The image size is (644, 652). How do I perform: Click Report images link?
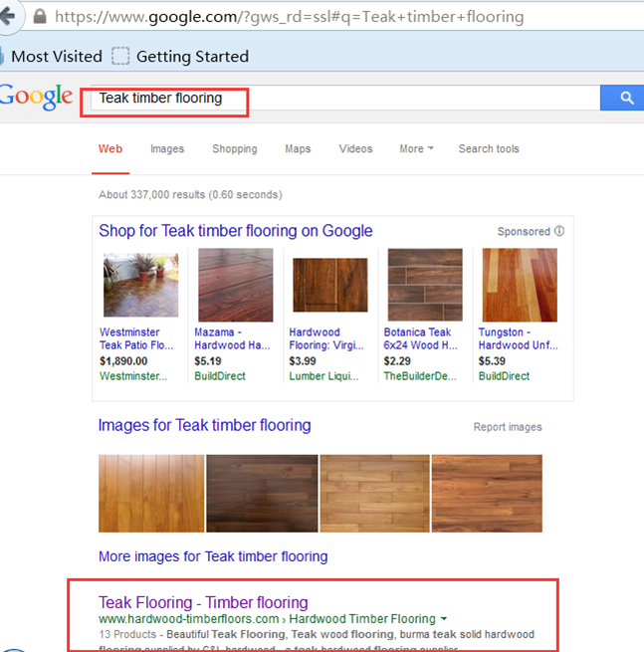508,427
